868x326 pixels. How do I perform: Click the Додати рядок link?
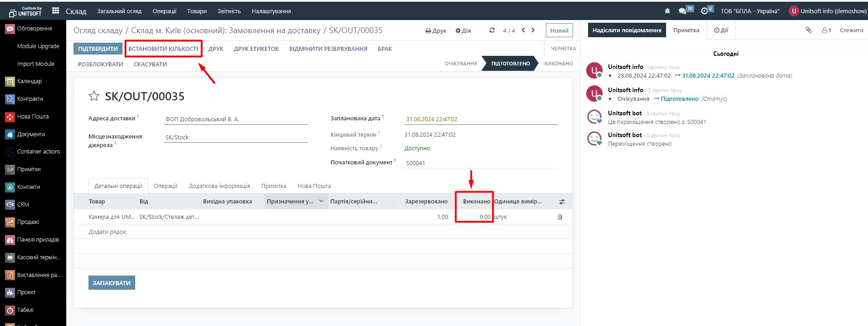pyautogui.click(x=107, y=232)
